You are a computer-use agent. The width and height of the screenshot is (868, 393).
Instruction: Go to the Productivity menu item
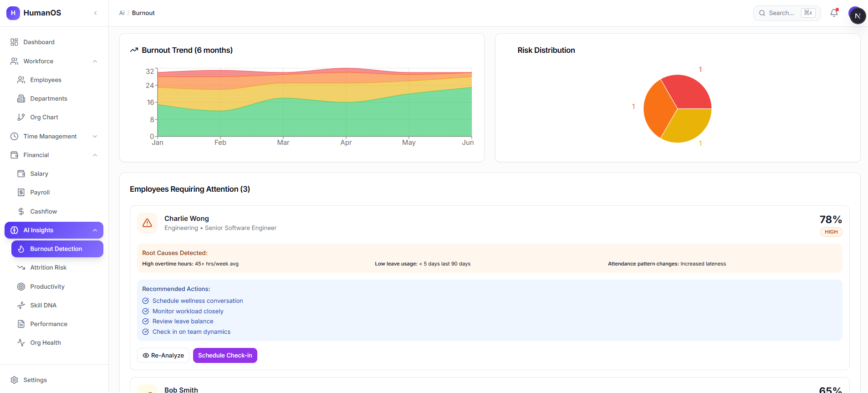pos(47,286)
